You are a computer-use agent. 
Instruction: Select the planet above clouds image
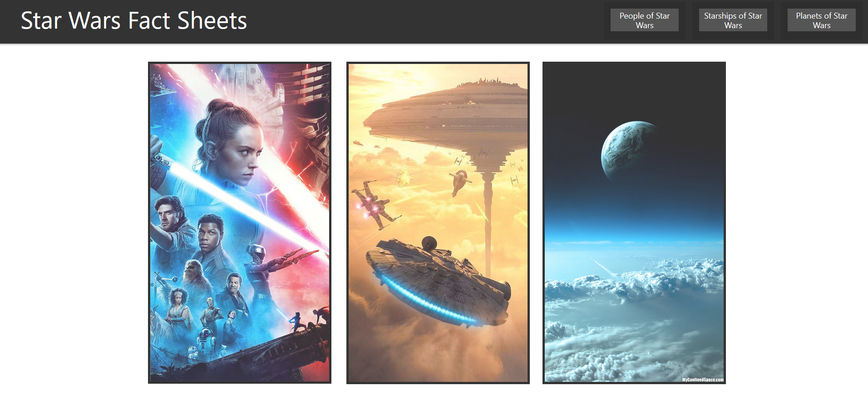point(634,223)
